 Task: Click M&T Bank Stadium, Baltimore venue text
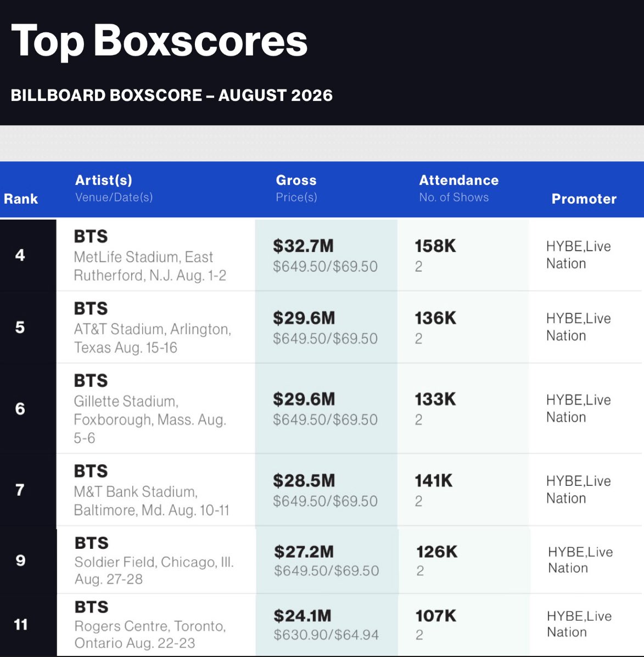(152, 501)
